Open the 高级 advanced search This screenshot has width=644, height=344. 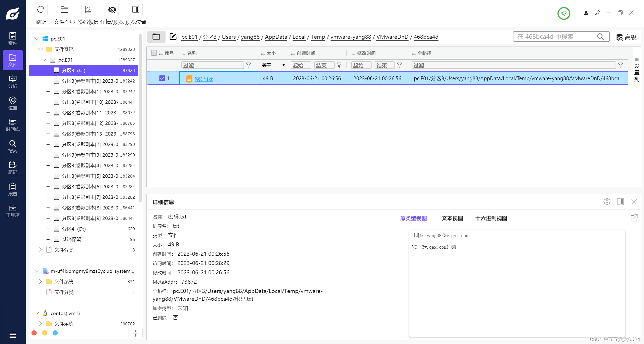click(626, 37)
